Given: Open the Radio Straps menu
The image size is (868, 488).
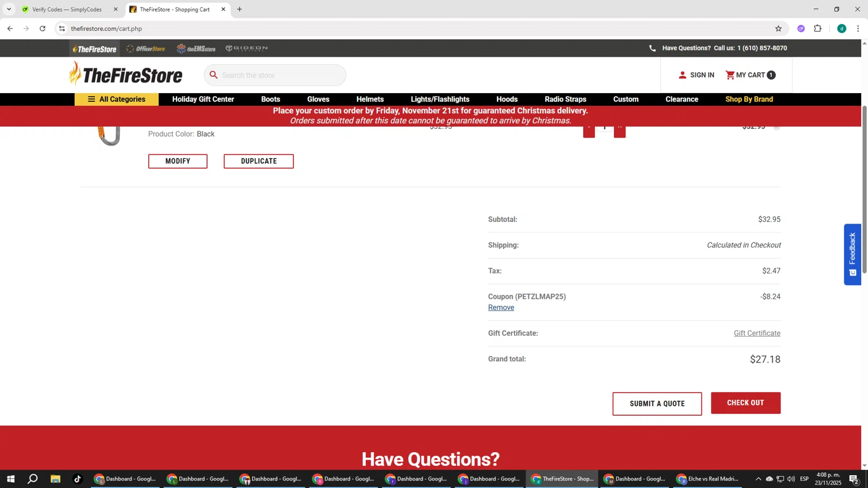Looking at the screenshot, I should coord(565,99).
